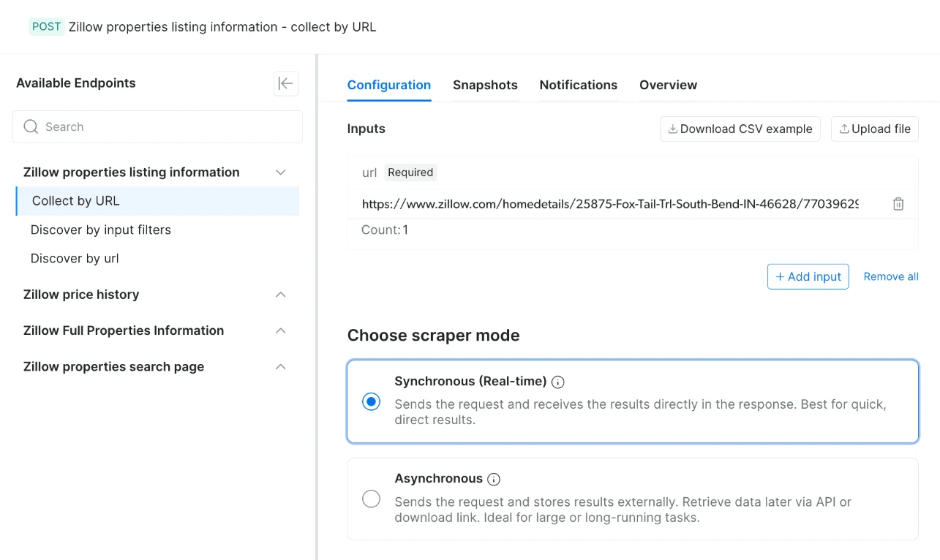The width and height of the screenshot is (940, 560).
Task: Expand Zillow Full Properties Information group
Action: [280, 330]
